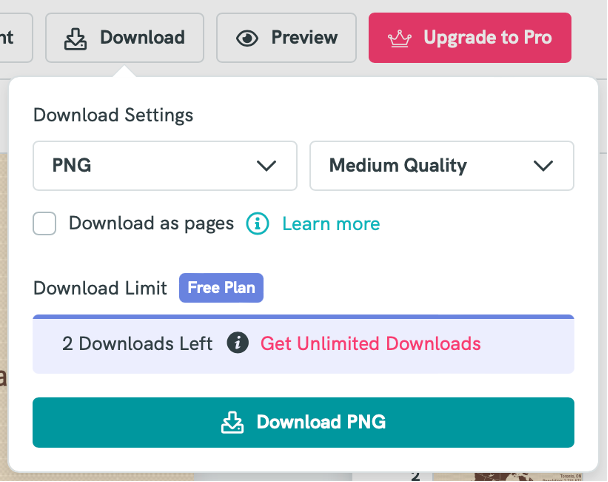Click the chevron arrow in quality selector
The image size is (608, 482).
coord(543,166)
